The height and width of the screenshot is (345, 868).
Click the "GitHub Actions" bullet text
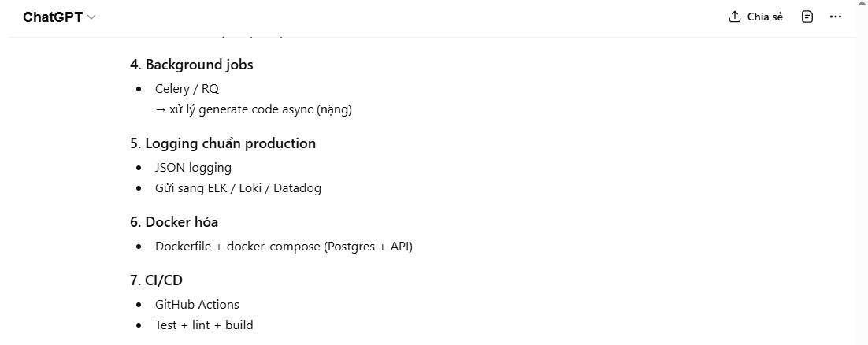(197, 305)
